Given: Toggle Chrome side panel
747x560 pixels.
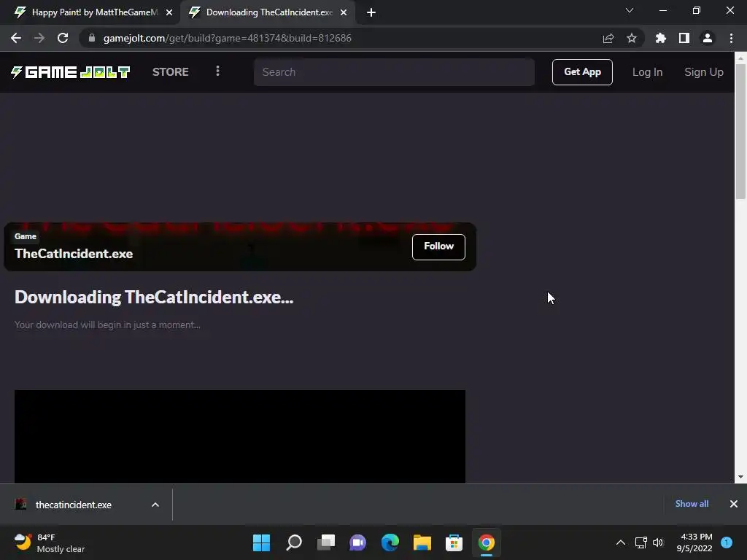Looking at the screenshot, I should point(684,38).
